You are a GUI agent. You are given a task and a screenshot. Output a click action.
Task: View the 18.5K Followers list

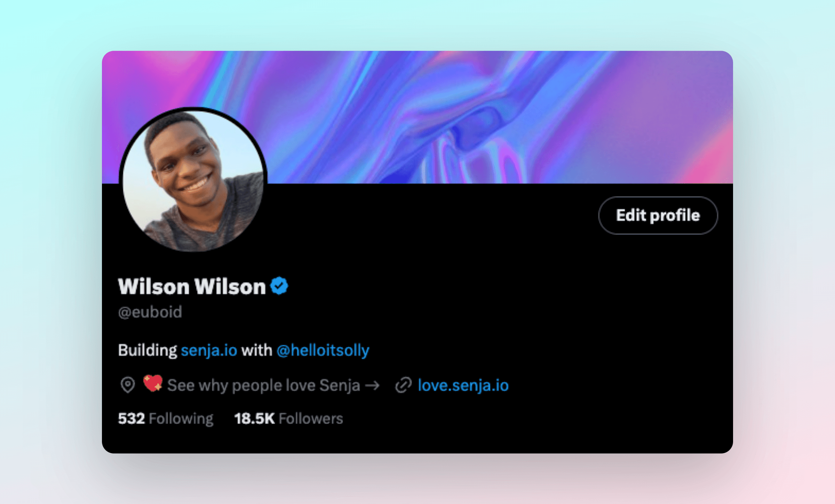click(x=288, y=418)
